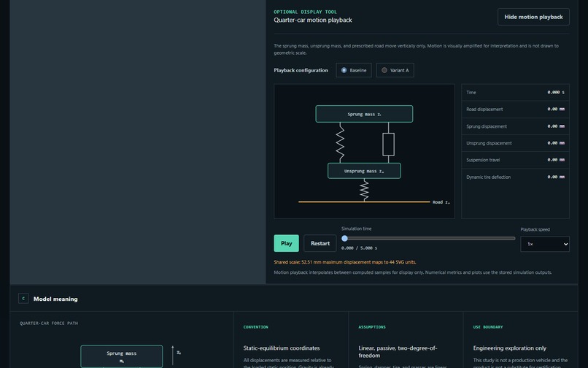
Task: Click the Engineering exploration only heading
Action: pos(510,348)
